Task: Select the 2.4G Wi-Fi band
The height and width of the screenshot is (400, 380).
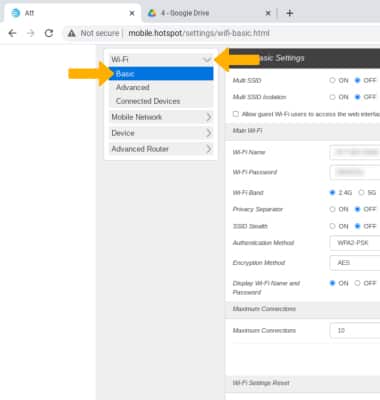Action: tap(332, 192)
